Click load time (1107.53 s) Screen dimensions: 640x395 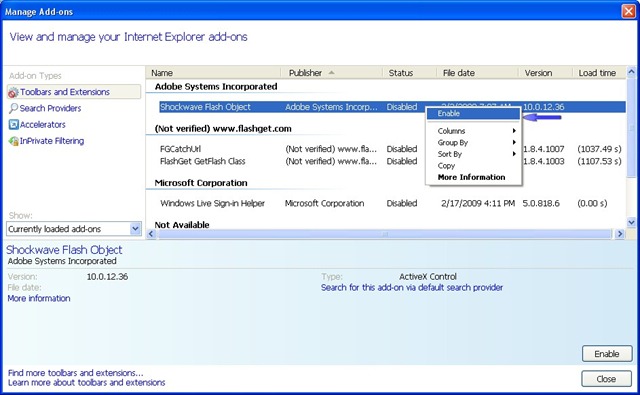[x=599, y=161]
